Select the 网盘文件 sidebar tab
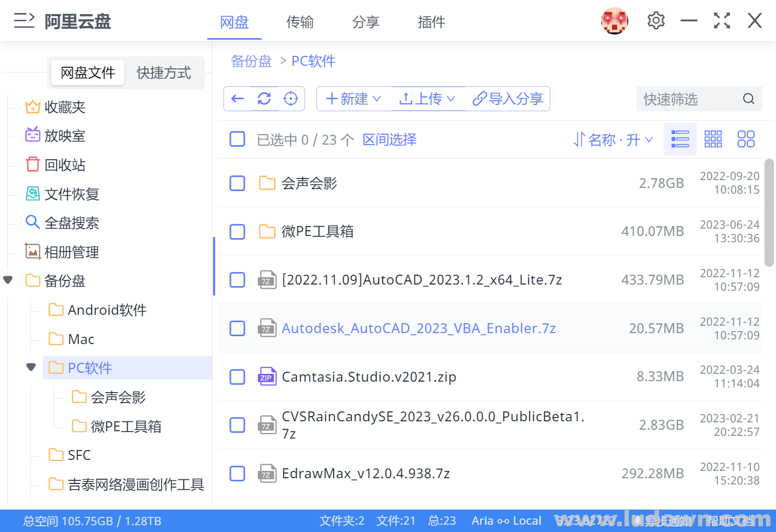The width and height of the screenshot is (776, 532). 88,73
